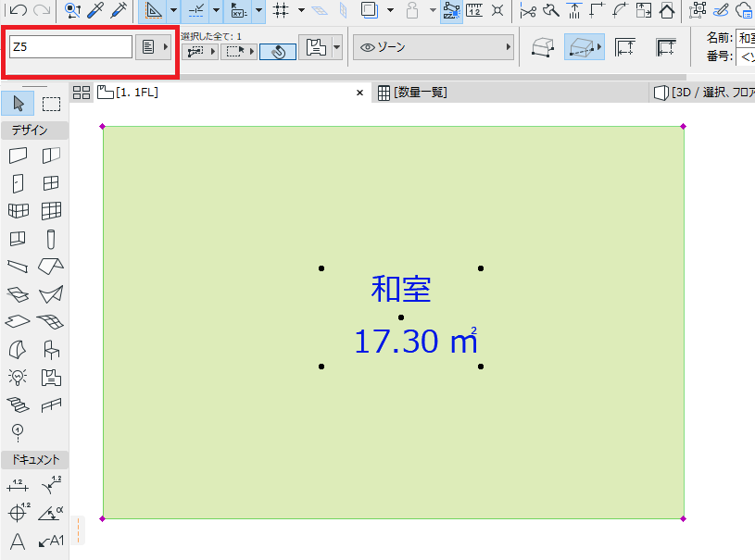This screenshot has width=755, height=560.
Task: Click the Redo arrow icon
Action: [x=42, y=9]
